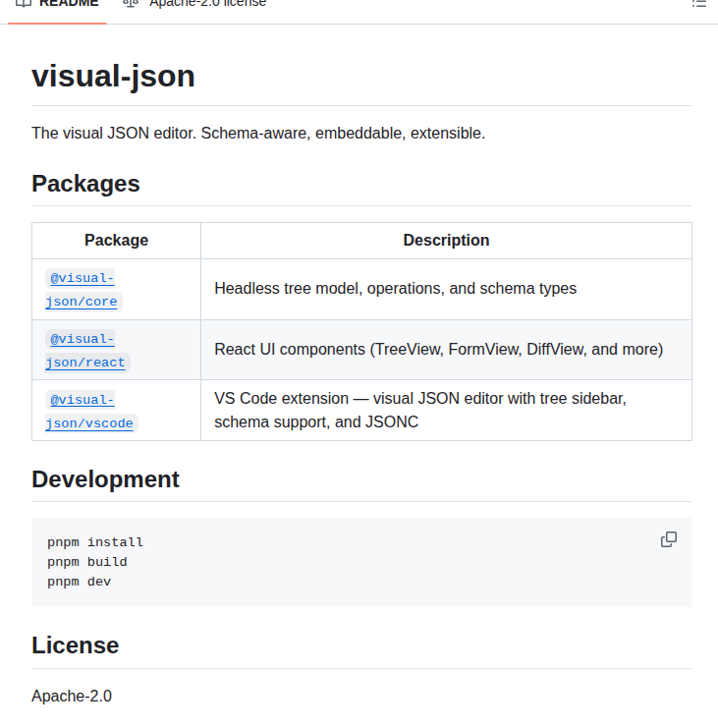
Task: Click the Packages heading
Action: [x=85, y=184]
